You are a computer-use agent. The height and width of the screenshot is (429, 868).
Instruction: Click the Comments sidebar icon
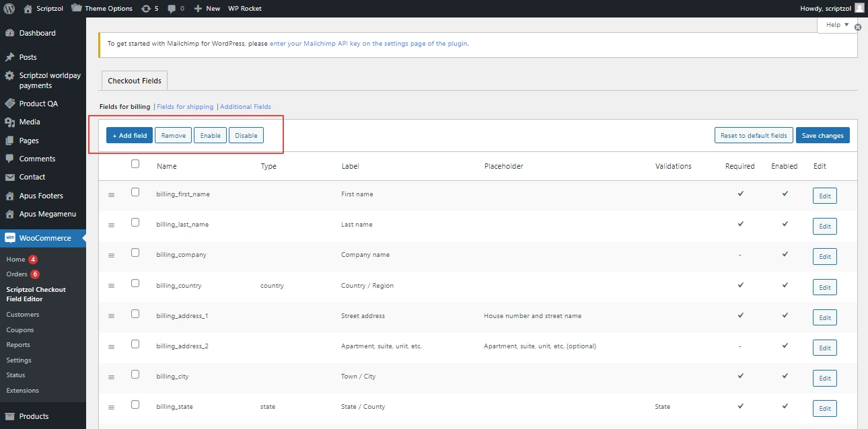pos(10,159)
